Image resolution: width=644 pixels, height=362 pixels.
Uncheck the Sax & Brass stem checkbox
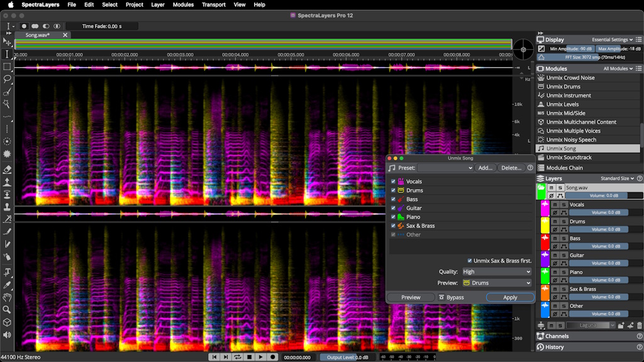393,226
